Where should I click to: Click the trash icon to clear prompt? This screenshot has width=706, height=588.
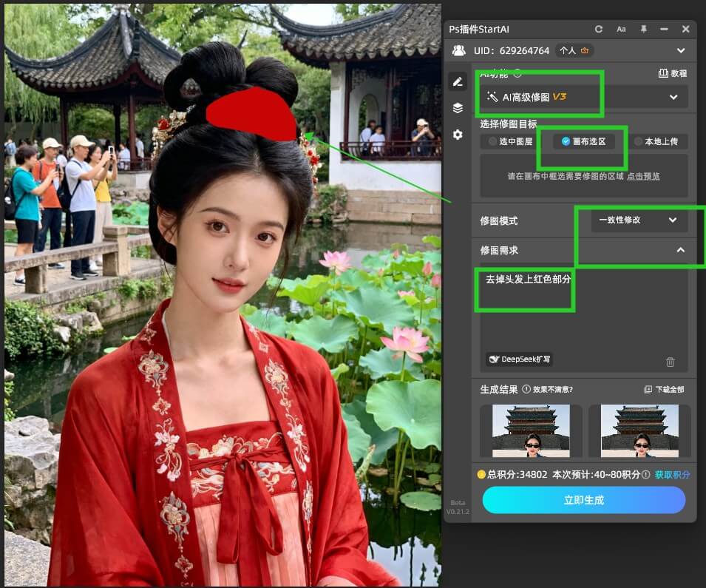click(x=670, y=362)
